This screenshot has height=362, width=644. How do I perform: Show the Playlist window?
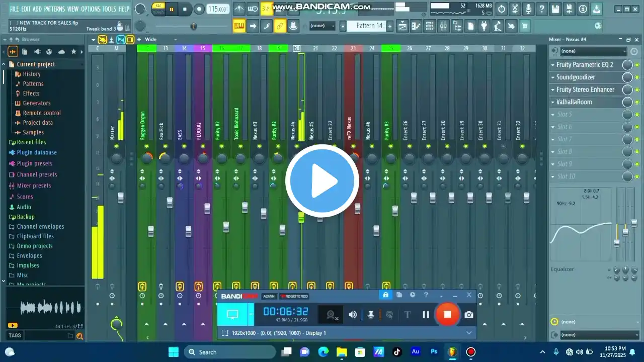[x=403, y=26]
